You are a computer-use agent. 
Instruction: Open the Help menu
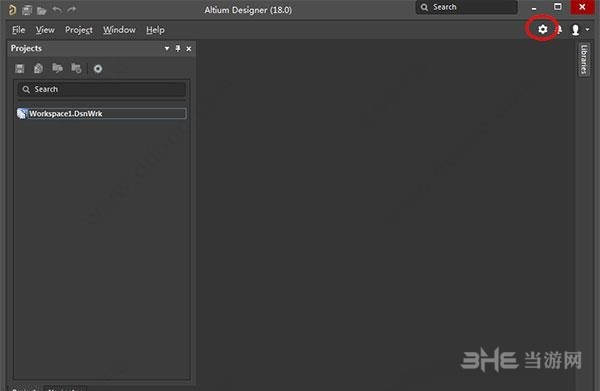[x=155, y=30]
